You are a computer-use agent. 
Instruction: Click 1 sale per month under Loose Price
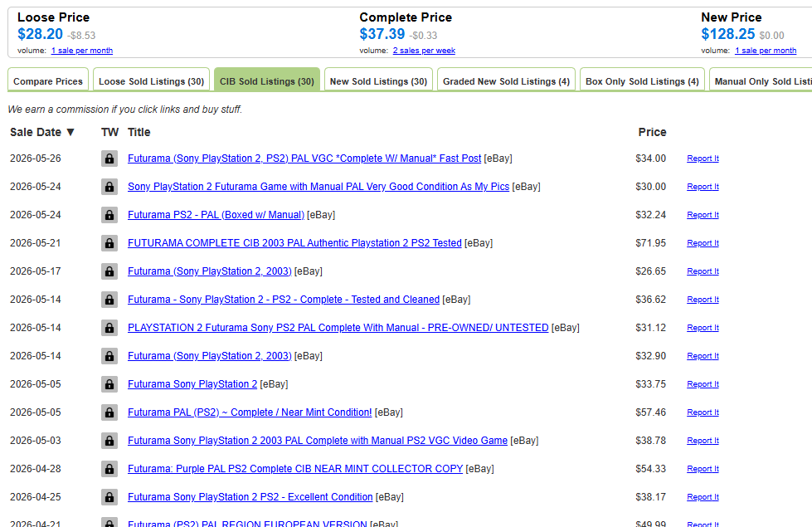82,51
